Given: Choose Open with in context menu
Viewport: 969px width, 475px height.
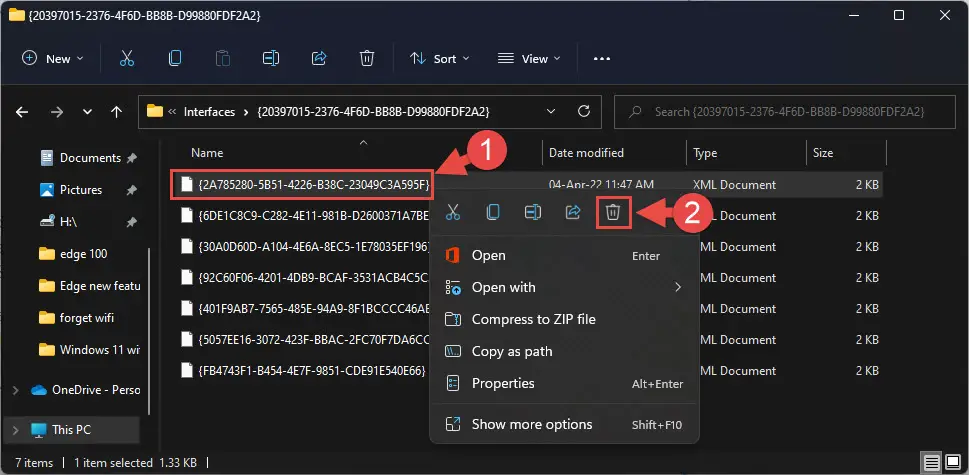Looking at the screenshot, I should click(564, 287).
